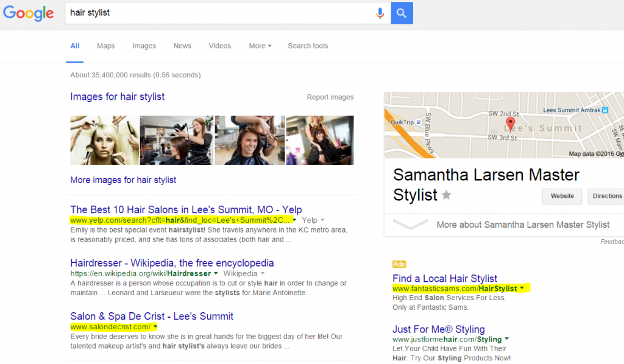Open the smiling brunette haircut thumbnail
624x364 pixels.
click(250, 140)
